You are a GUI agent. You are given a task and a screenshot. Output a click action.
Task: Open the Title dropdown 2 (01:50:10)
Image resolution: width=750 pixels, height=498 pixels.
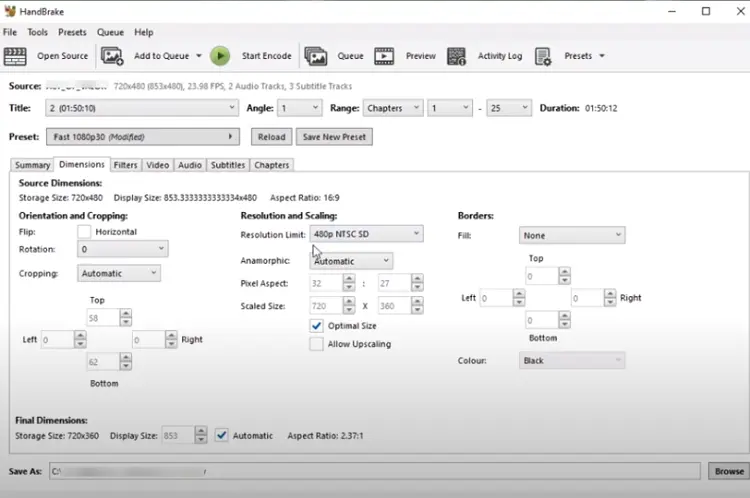point(142,108)
